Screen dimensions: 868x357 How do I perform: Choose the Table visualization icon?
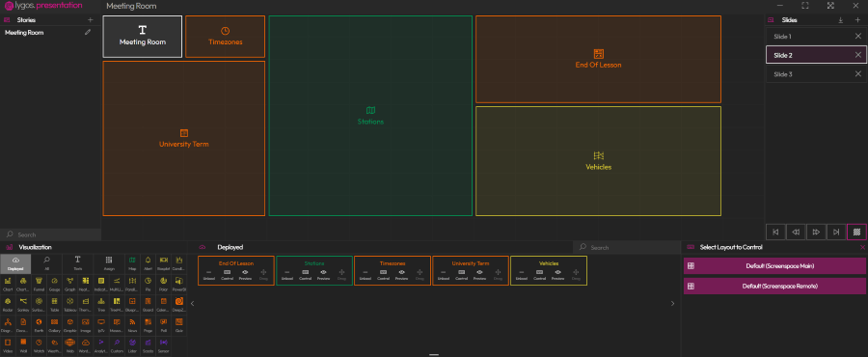(55, 305)
